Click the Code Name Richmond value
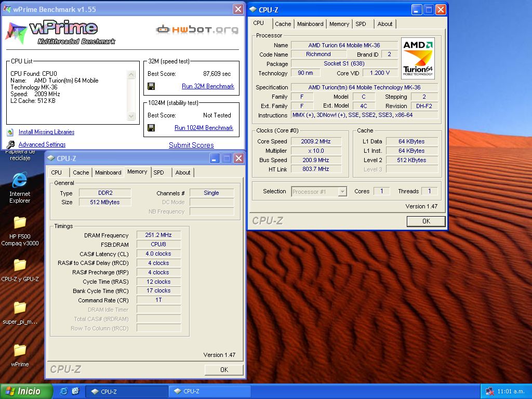This screenshot has height=399, width=532. pos(318,54)
